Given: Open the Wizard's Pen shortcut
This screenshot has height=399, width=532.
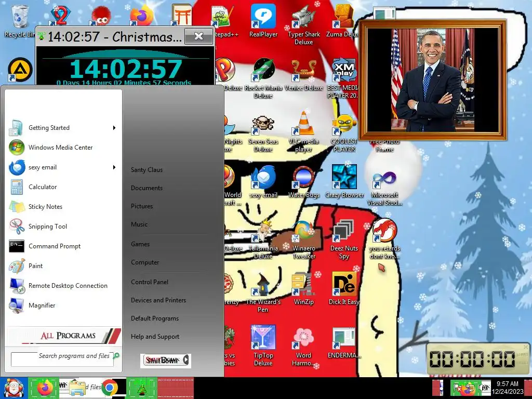Looking at the screenshot, I should point(263,292).
